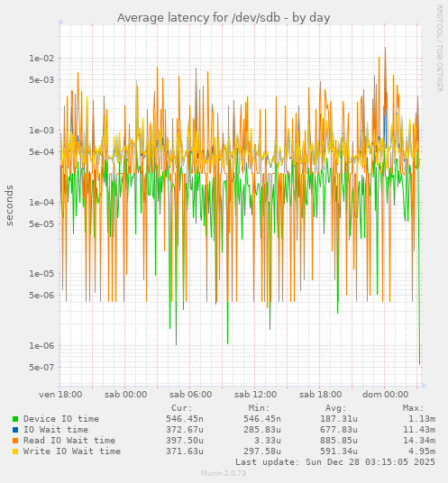The image size is (448, 483).
Task: Click the IO Wait time Max value 11.43m
Action: click(x=419, y=430)
